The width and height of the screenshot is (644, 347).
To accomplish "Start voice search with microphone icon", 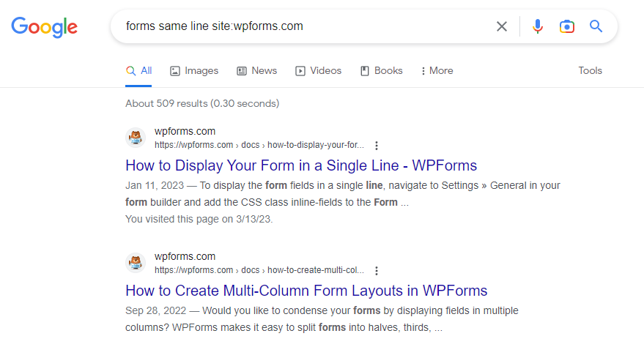I will (537, 26).
